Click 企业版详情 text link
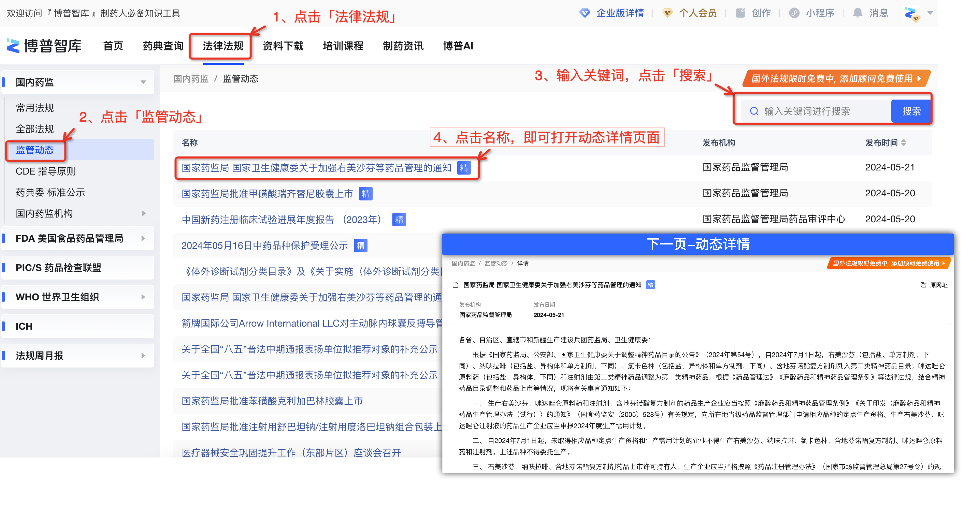The image size is (980, 510). click(620, 13)
